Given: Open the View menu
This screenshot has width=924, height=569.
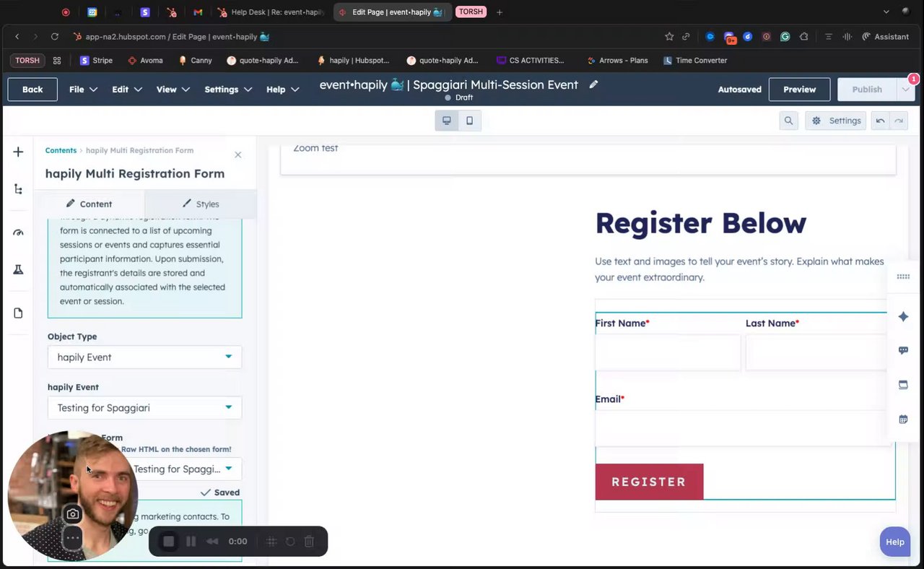Looking at the screenshot, I should coord(173,90).
